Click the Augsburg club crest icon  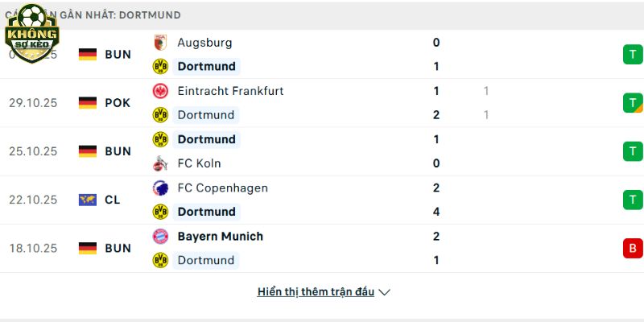159,43
